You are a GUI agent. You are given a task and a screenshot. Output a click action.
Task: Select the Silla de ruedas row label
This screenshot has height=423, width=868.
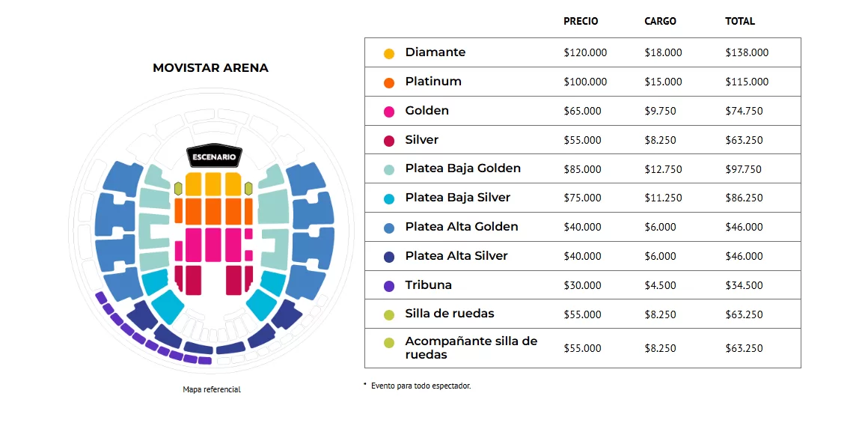(x=450, y=314)
